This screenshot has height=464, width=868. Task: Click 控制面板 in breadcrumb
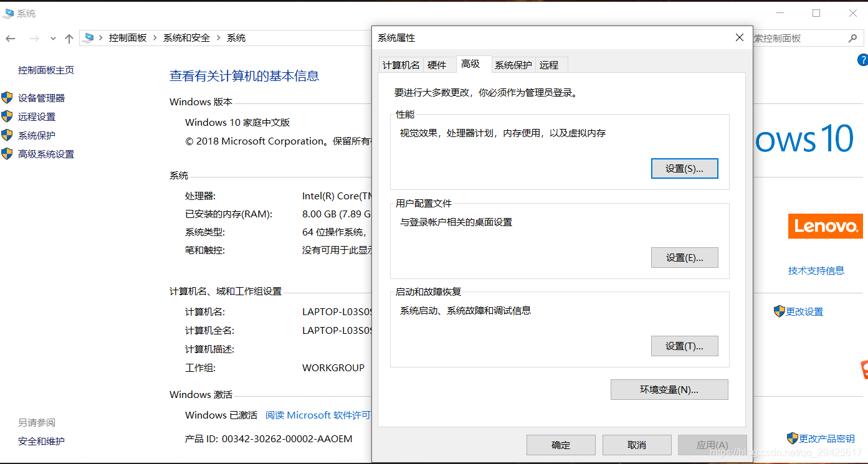(x=128, y=38)
